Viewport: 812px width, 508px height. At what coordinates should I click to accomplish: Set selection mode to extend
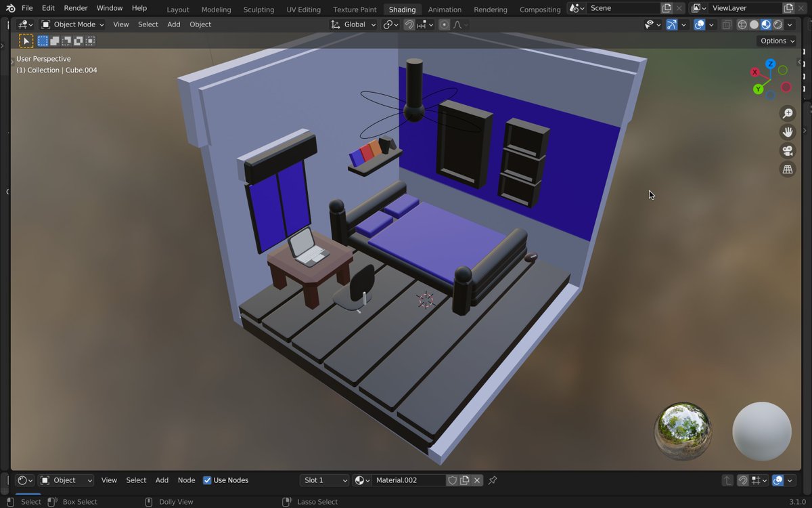(55, 41)
